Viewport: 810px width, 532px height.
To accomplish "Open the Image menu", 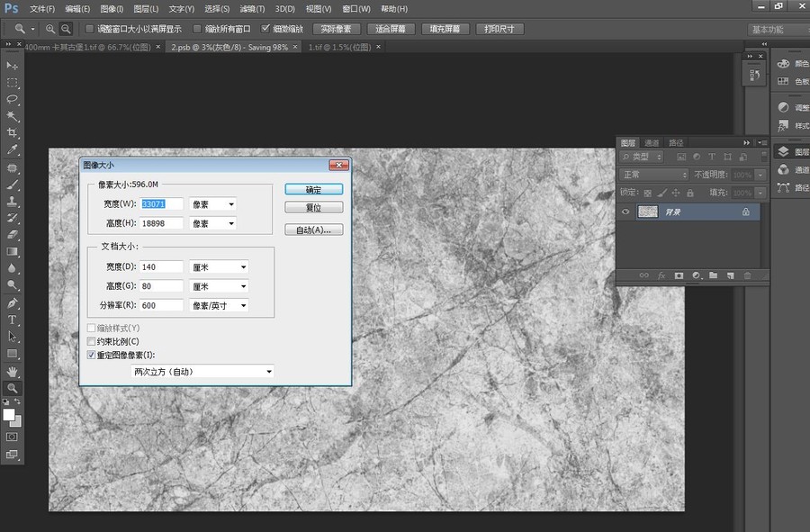I will pyautogui.click(x=112, y=9).
